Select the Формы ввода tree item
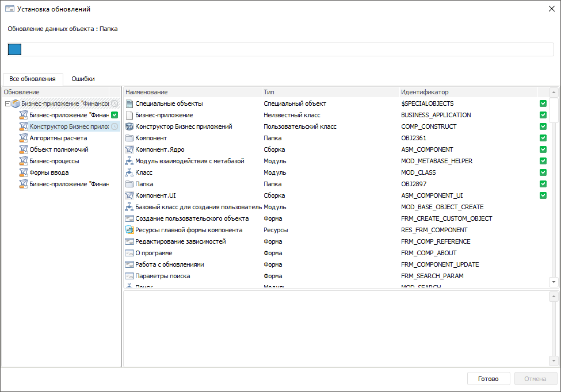The image size is (561, 392). coord(49,172)
